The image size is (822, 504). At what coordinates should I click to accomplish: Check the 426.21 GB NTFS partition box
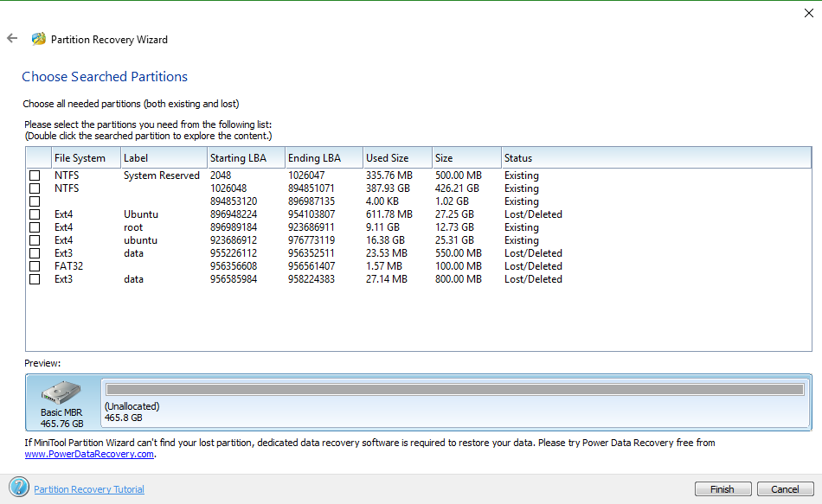pos(35,188)
